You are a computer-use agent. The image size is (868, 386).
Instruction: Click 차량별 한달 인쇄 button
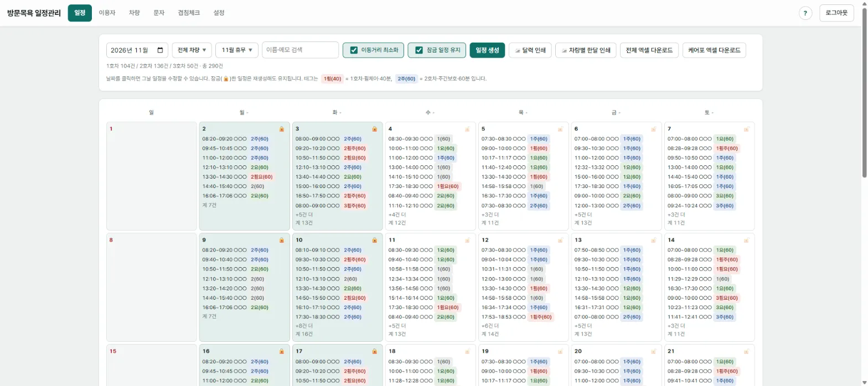point(586,50)
